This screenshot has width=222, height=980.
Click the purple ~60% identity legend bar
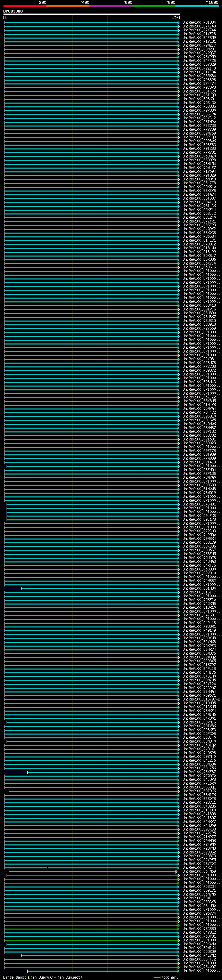[111, 6]
